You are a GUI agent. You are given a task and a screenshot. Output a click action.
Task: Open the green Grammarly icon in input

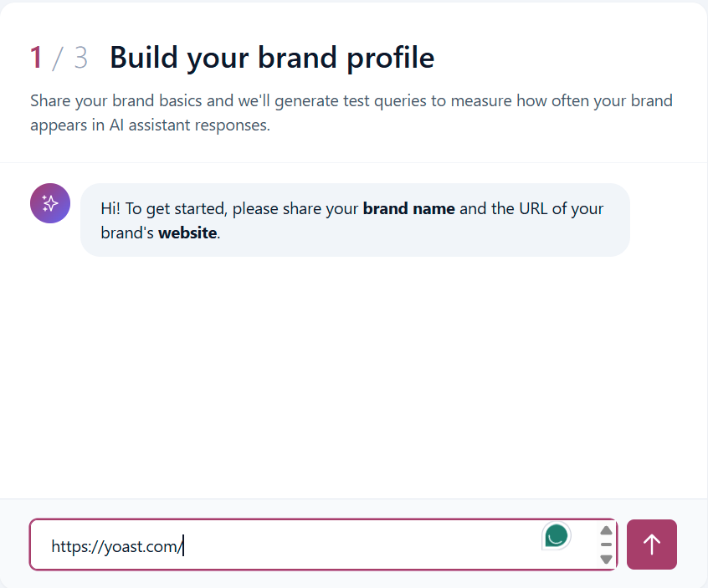pyautogui.click(x=557, y=536)
